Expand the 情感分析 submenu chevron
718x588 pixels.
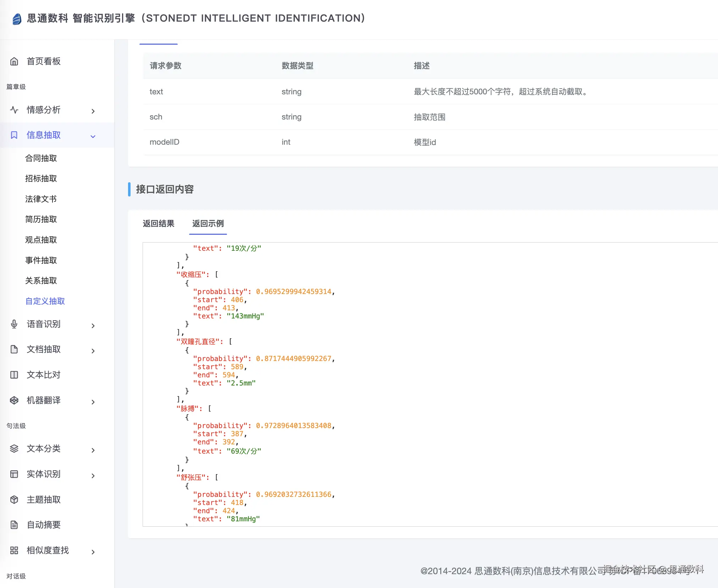click(93, 111)
